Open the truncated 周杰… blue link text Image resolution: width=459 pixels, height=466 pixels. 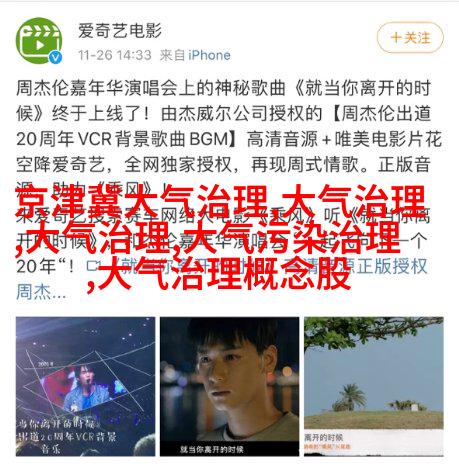coord(41,292)
